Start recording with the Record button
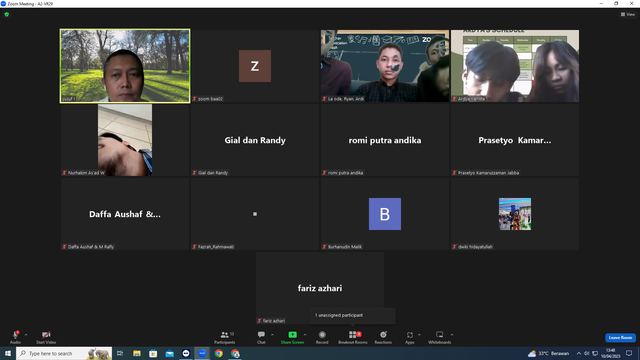This screenshot has width=640, height=360. point(322,337)
